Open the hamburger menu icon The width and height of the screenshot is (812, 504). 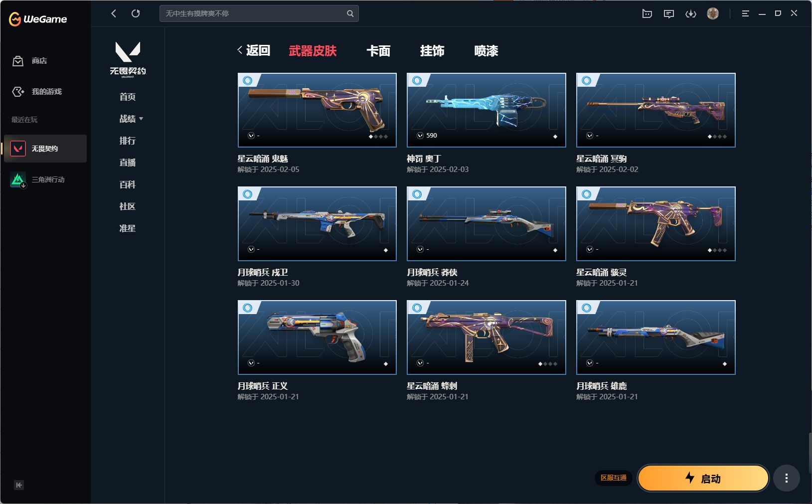click(x=745, y=13)
